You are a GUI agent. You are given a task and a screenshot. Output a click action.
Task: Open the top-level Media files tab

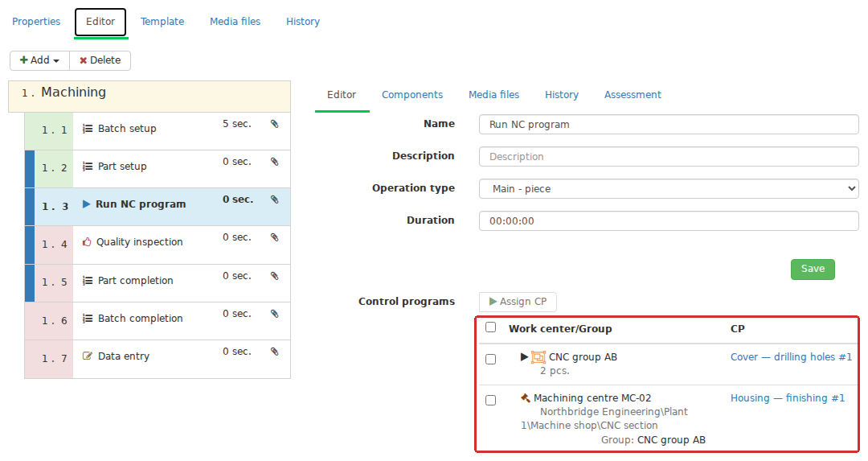(235, 22)
